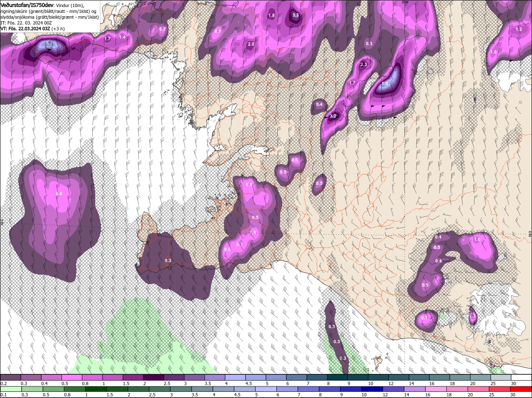Click the upper legend swatch between 0.5 and 0.8

(x=72, y=377)
